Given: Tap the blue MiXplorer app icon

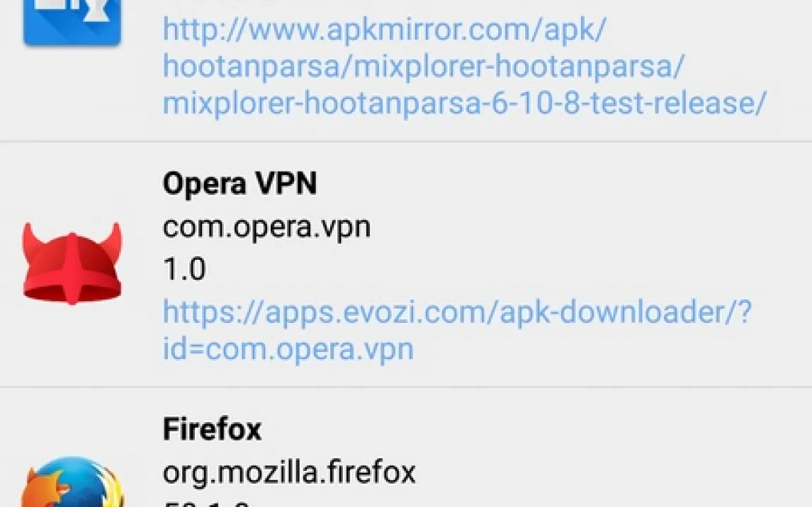Looking at the screenshot, I should pyautogui.click(x=72, y=23).
